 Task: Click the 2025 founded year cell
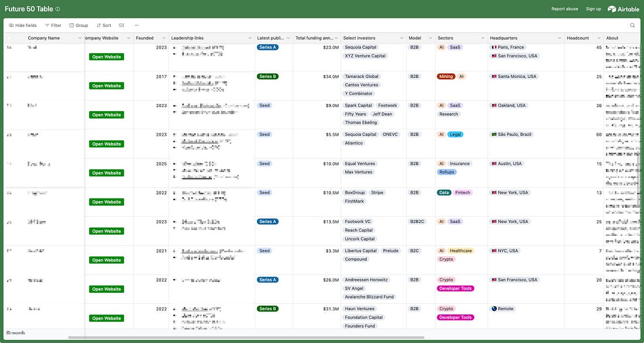150,173
